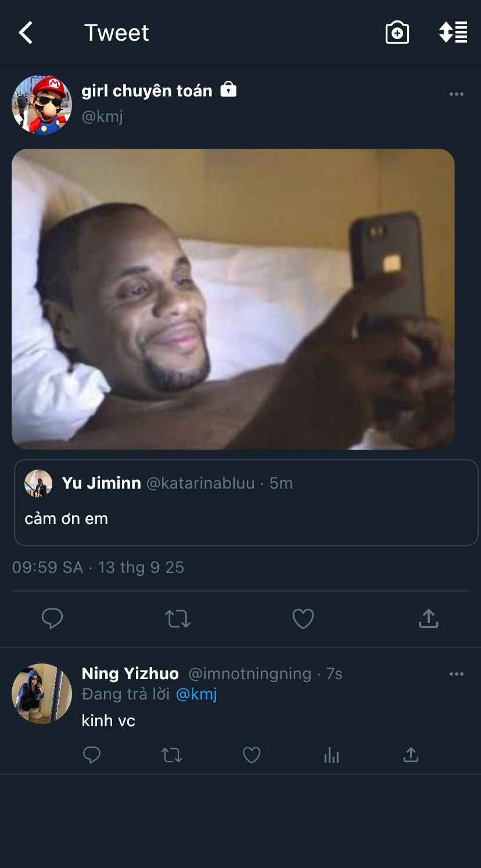This screenshot has width=481, height=868.
Task: Tap the reply sort order icon
Action: (x=453, y=33)
